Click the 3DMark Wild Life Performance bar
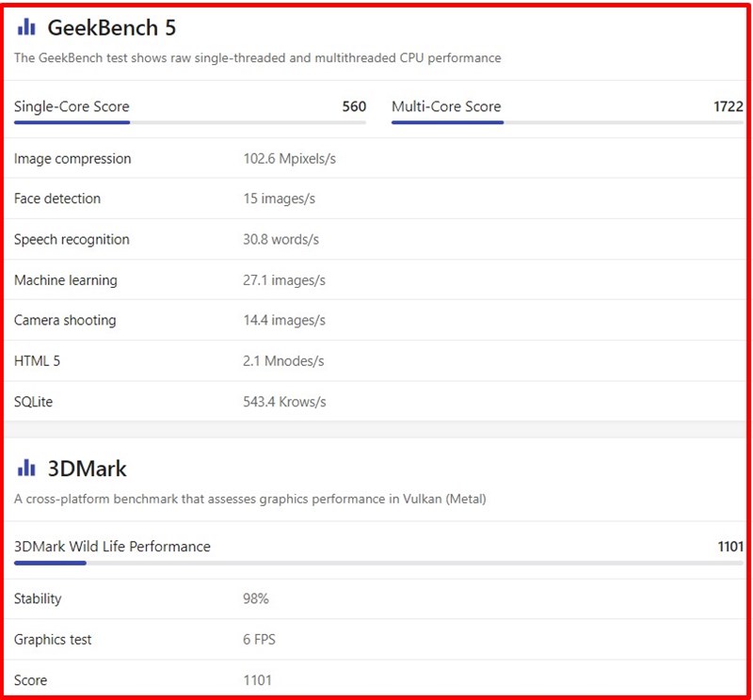The height and width of the screenshot is (700, 753). pos(379,564)
